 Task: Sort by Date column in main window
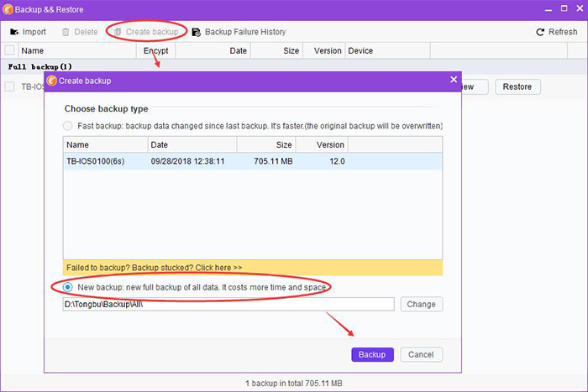click(x=213, y=50)
